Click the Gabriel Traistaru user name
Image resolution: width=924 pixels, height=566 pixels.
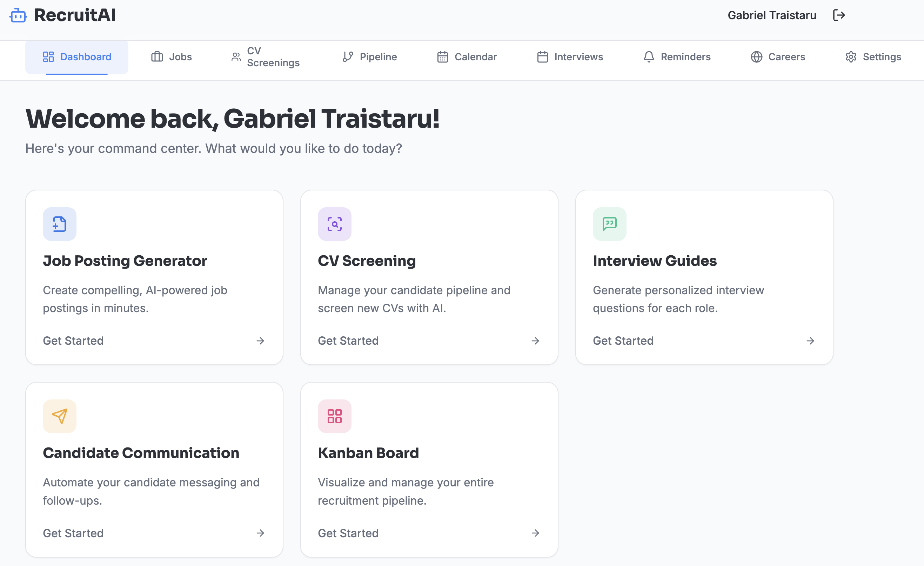click(771, 15)
